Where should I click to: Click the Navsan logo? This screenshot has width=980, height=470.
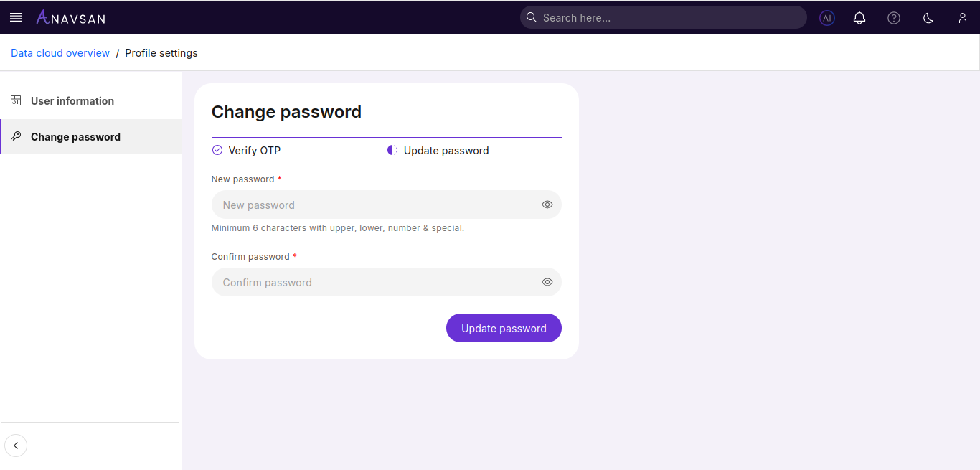tap(70, 17)
